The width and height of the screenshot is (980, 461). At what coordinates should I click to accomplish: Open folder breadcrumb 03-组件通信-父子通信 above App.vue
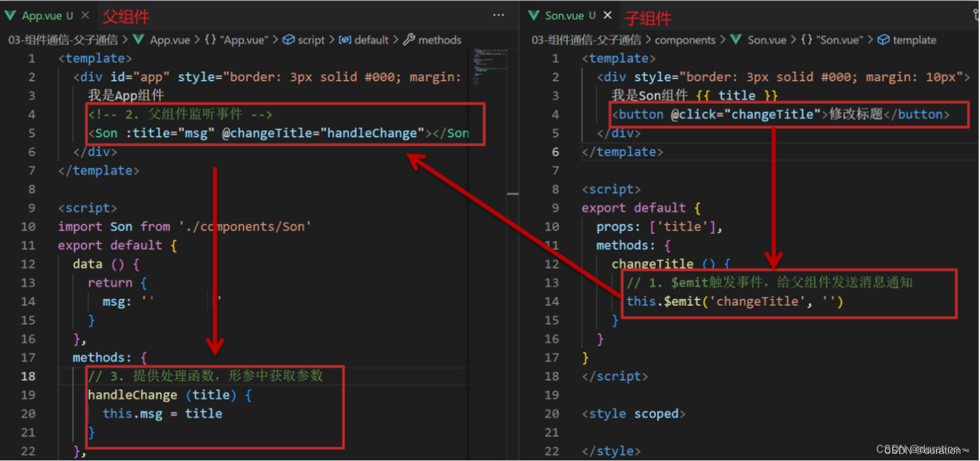pyautogui.click(x=63, y=40)
